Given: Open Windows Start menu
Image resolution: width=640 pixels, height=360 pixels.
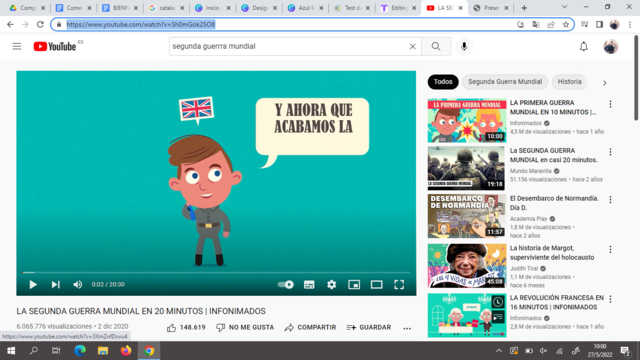Looking at the screenshot, I should coord(11,351).
